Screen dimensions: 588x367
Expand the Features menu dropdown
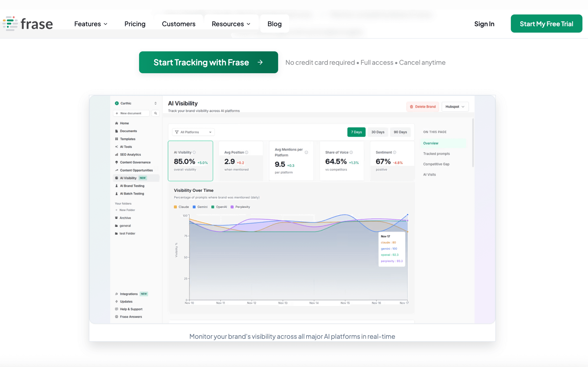click(x=91, y=24)
